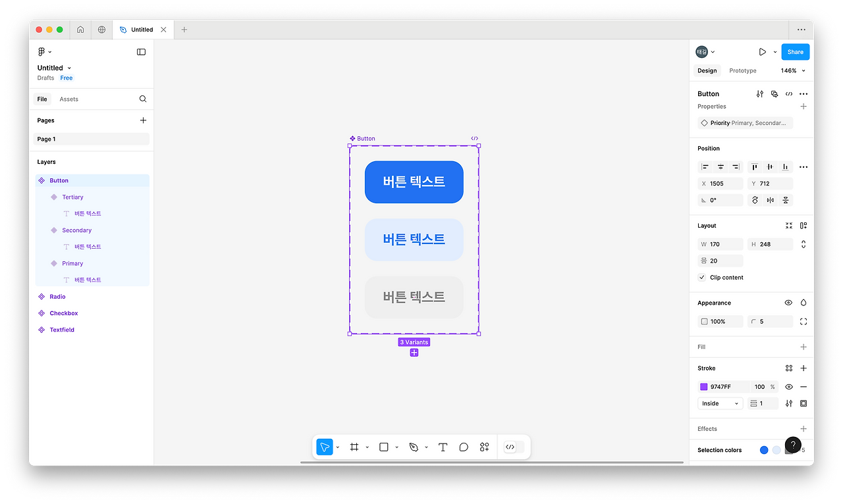
Task: Open stroke position Inside dropdown
Action: pyautogui.click(x=721, y=403)
